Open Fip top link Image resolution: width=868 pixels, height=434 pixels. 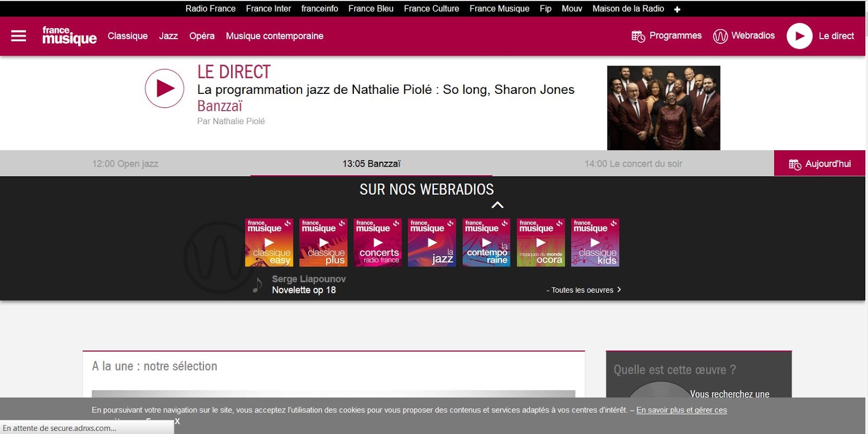click(x=546, y=9)
